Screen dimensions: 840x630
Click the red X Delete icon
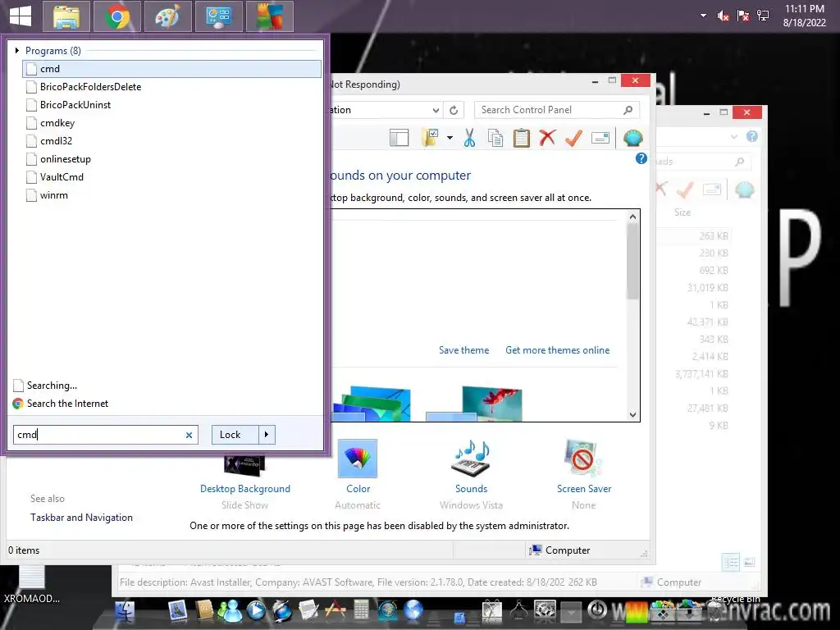pos(547,138)
